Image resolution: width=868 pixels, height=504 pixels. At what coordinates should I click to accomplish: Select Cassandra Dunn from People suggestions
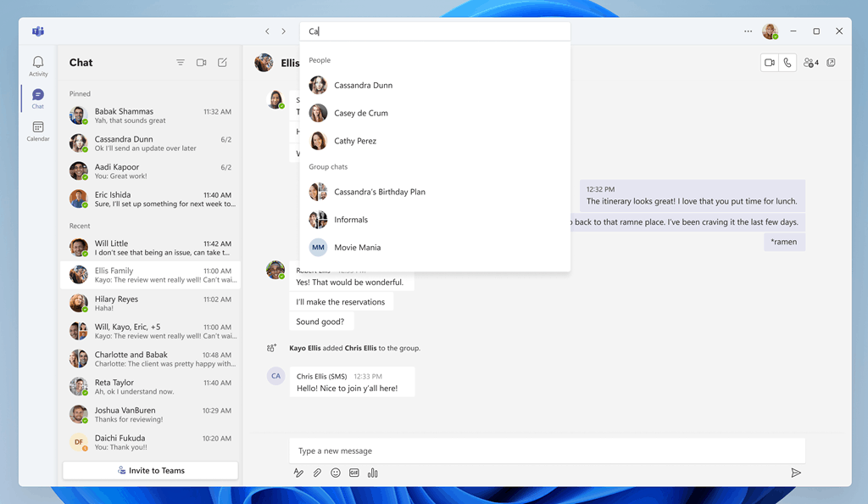(x=363, y=85)
